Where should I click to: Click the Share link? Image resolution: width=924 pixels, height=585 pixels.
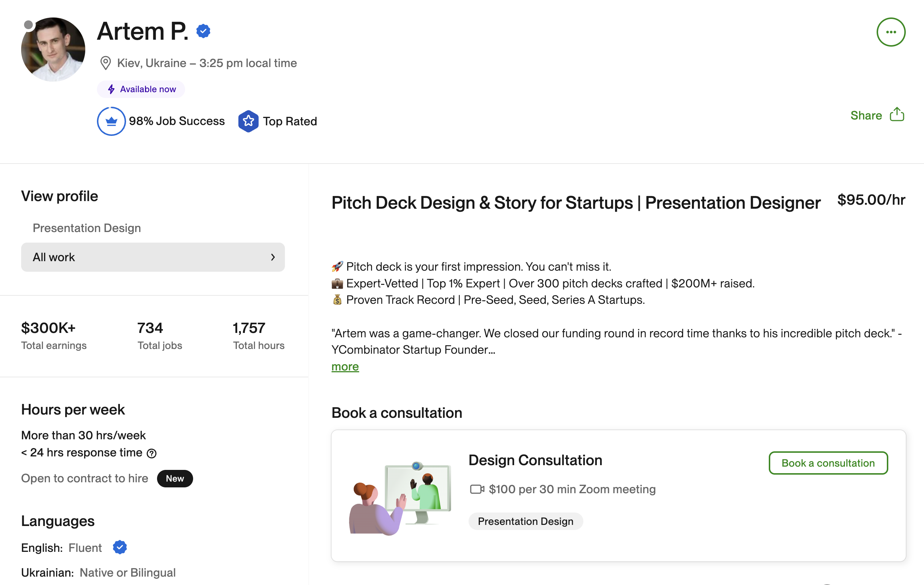[866, 115]
